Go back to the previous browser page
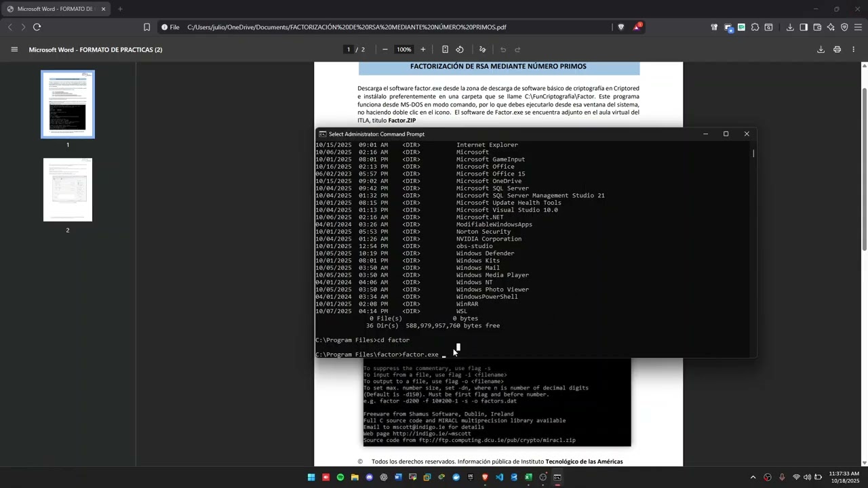Viewport: 868px width, 488px height. pos(9,27)
